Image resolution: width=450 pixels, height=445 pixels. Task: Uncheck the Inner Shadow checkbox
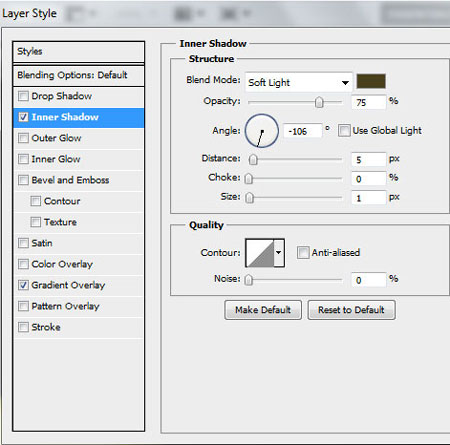point(23,117)
